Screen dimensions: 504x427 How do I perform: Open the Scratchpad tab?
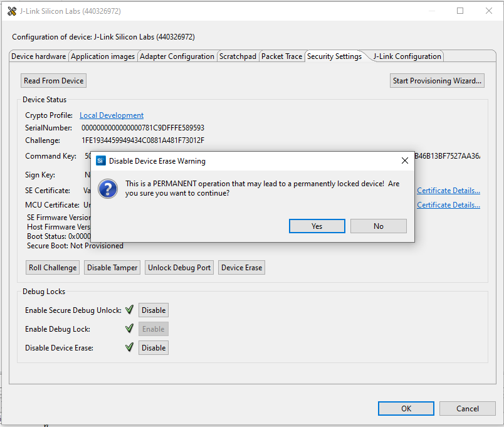(x=238, y=56)
